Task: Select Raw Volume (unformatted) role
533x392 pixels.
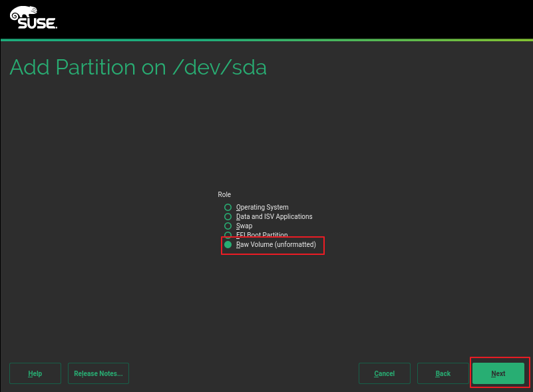Action: [270, 244]
